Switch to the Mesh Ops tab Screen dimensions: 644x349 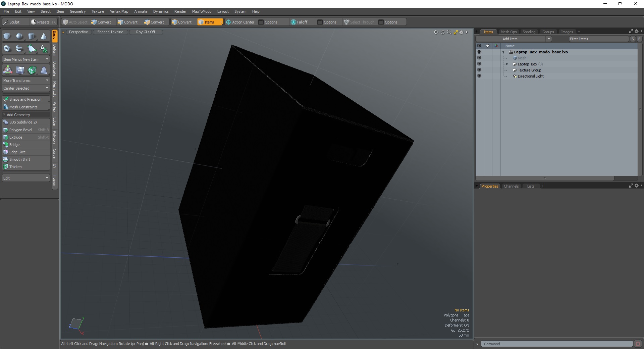point(508,32)
